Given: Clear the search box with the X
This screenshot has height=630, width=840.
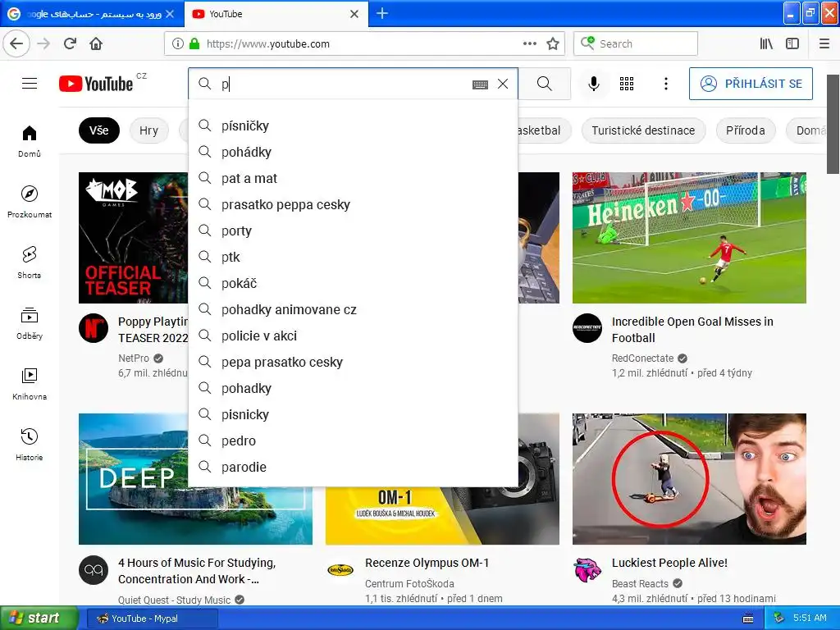Looking at the screenshot, I should 503,84.
